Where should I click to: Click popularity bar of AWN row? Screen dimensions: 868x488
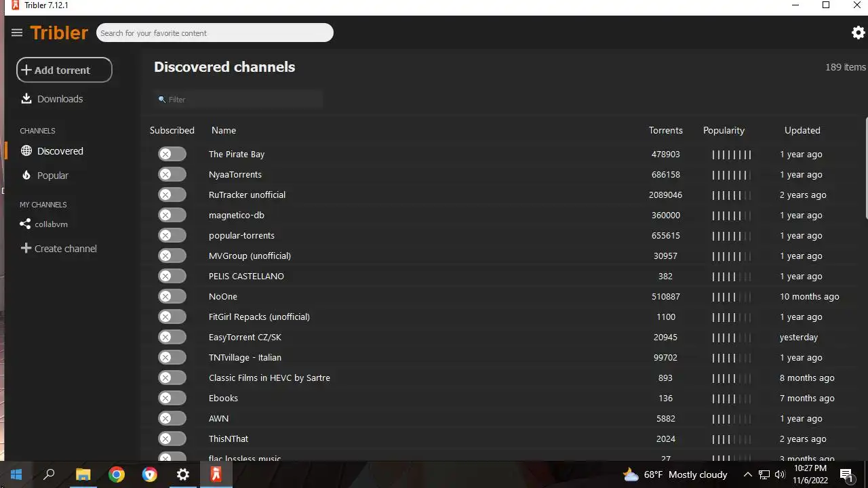732,419
